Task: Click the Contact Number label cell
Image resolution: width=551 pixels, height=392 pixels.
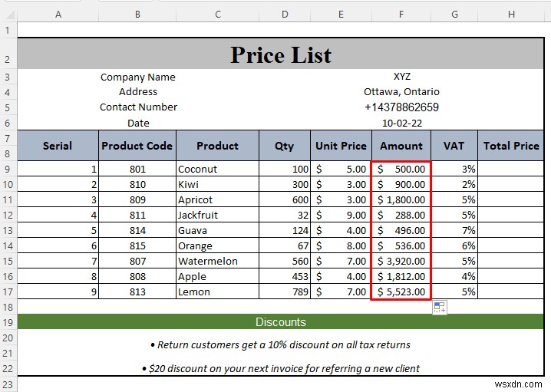Action: tap(138, 107)
